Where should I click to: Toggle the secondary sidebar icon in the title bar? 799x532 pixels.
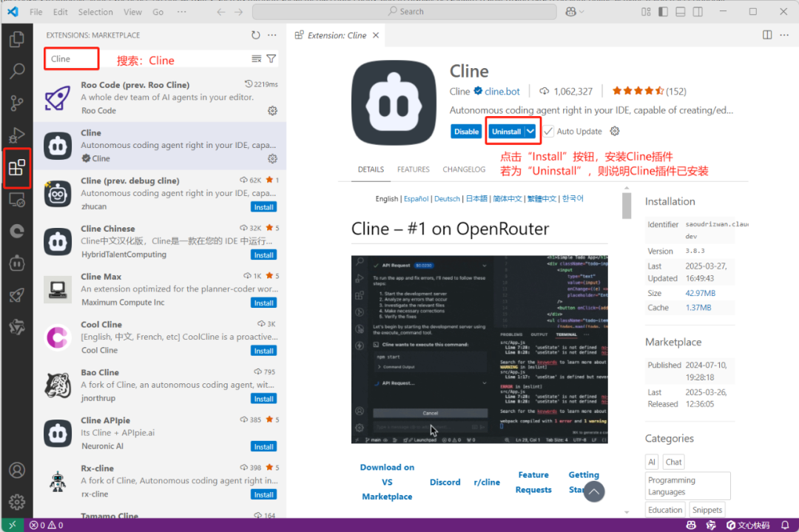697,11
